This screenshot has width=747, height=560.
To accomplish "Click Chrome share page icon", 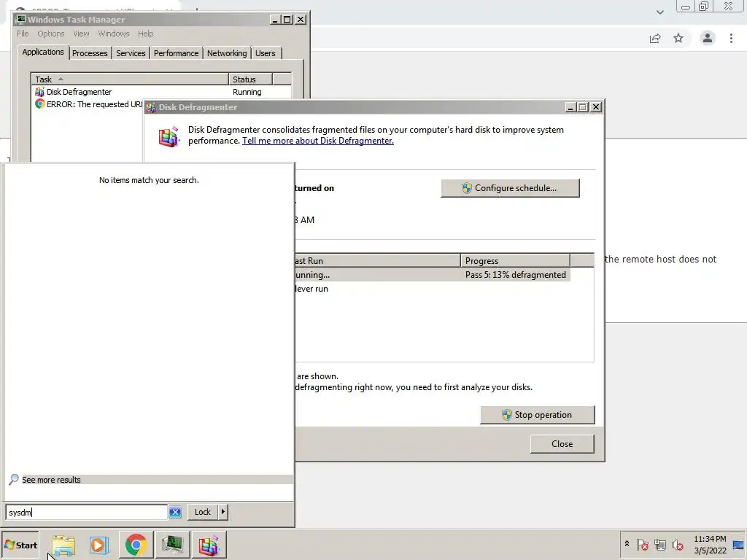I will [x=655, y=38].
